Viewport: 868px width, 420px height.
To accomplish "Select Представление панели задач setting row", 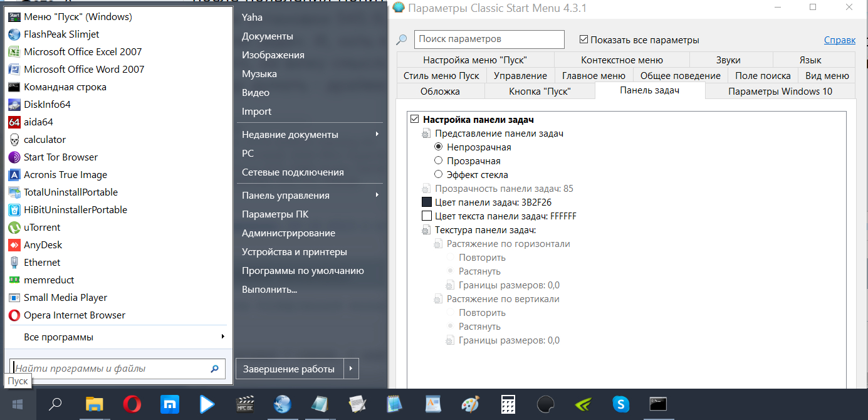I will click(499, 134).
